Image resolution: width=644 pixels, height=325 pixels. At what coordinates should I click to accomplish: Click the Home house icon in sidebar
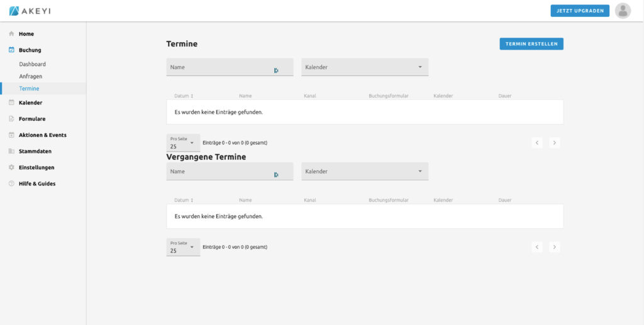(x=11, y=34)
